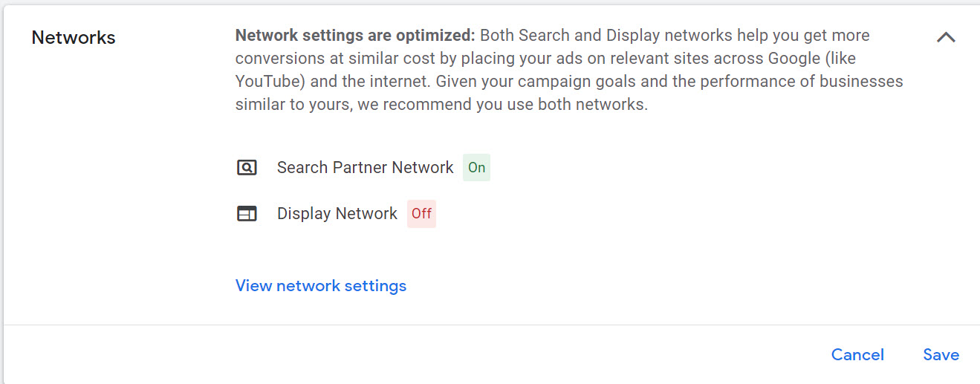980x384 pixels.
Task: Save the network settings
Action: pyautogui.click(x=941, y=355)
